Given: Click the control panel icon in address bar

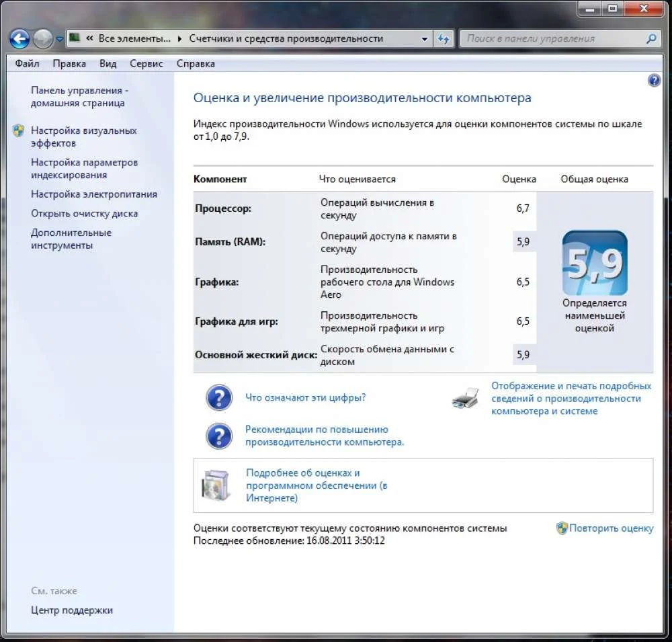Looking at the screenshot, I should pyautogui.click(x=75, y=38).
